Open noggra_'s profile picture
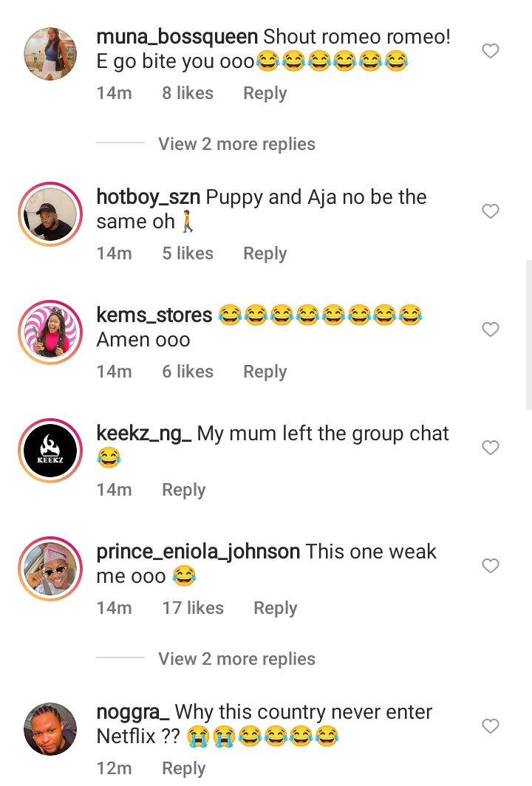This screenshot has height=786, width=532. (50, 728)
